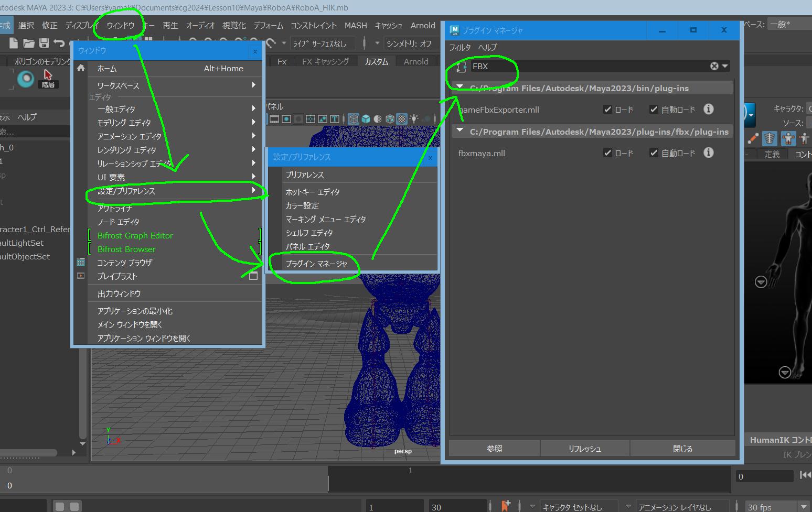Enable wireframe display cube icon

354,119
